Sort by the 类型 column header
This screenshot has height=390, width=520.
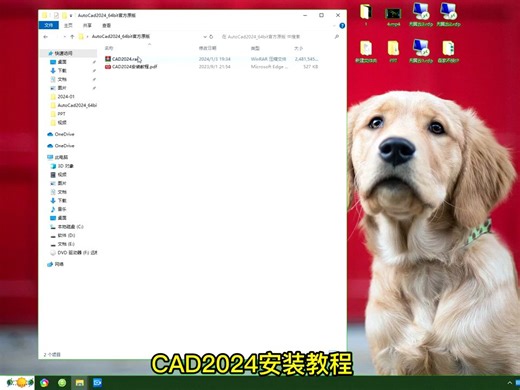(255, 48)
